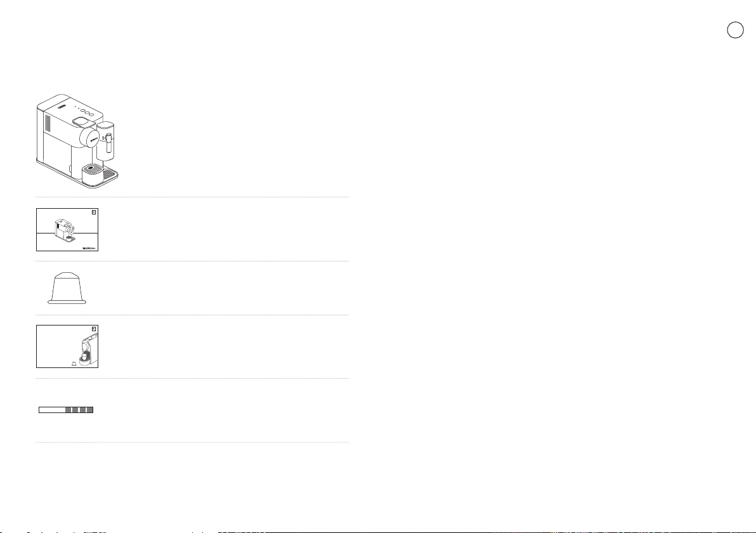Click the tiny capsule inside the second booklet
The width and height of the screenshot is (756, 533).
[74, 364]
